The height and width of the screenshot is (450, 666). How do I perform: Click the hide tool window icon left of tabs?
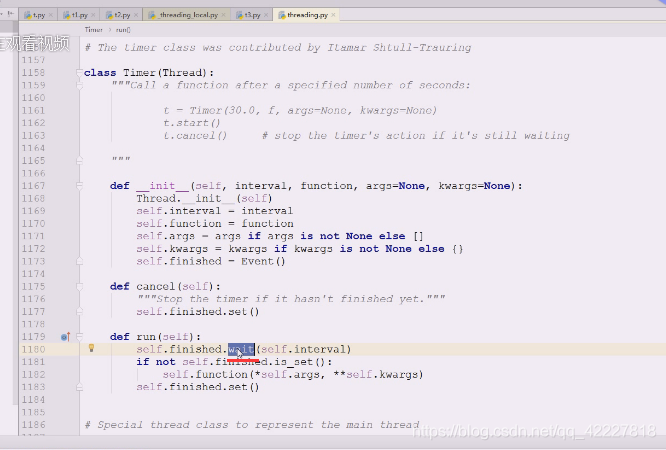coord(11,14)
